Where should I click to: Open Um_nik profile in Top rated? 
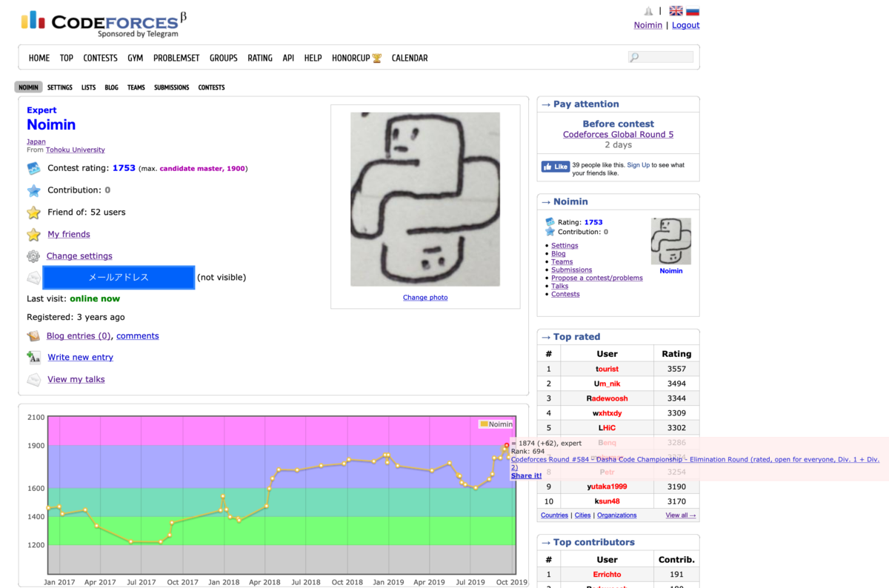[607, 384]
